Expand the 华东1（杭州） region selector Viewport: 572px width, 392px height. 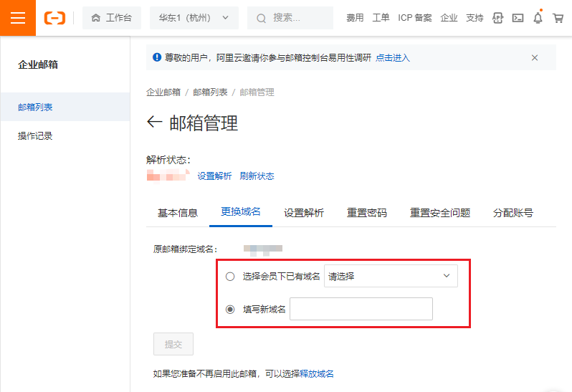click(x=194, y=18)
